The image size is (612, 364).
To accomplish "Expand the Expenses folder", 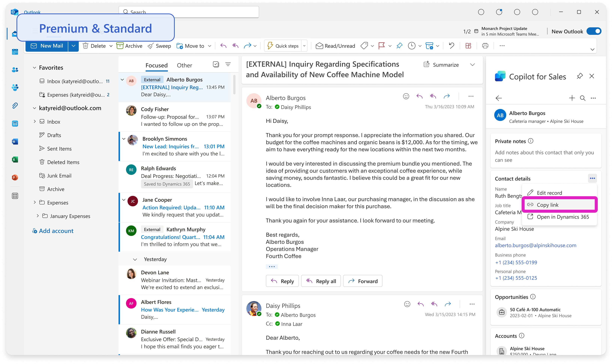I will 35,202.
